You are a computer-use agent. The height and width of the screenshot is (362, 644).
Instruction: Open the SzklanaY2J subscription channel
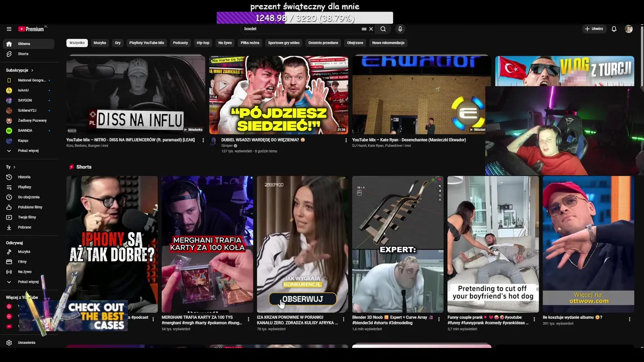click(x=29, y=110)
